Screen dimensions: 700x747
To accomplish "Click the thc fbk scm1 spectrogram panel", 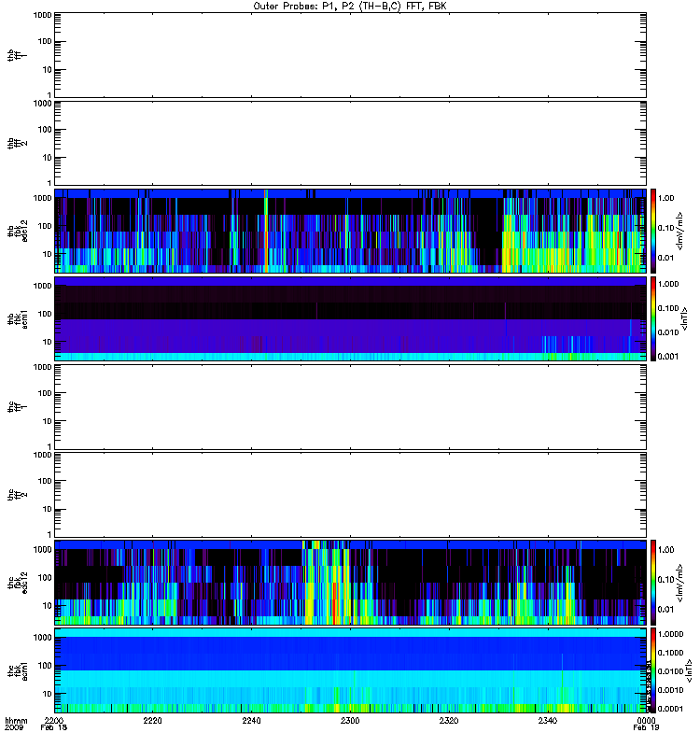I will [351, 670].
